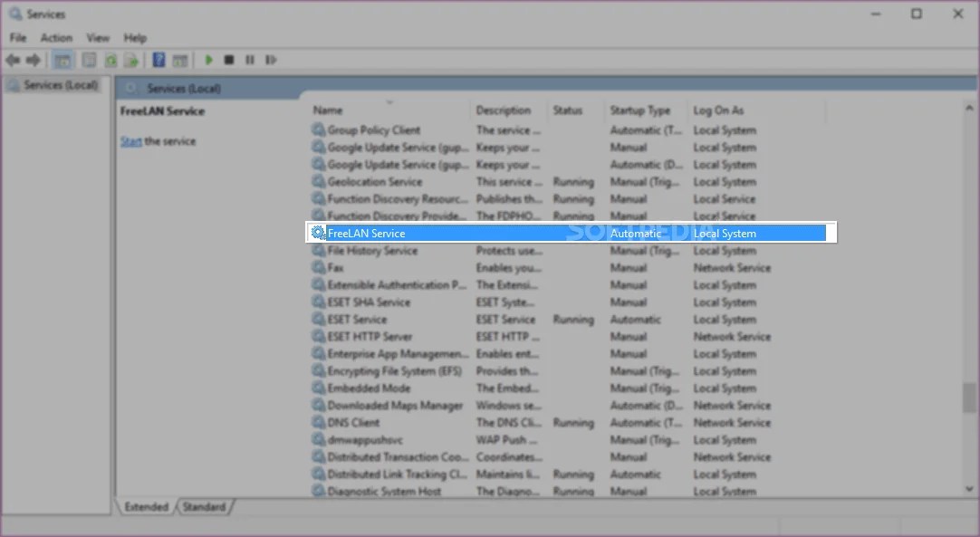This screenshot has width=980, height=537.
Task: Click the scrollbar down arrow of services list
Action: pos(969,490)
